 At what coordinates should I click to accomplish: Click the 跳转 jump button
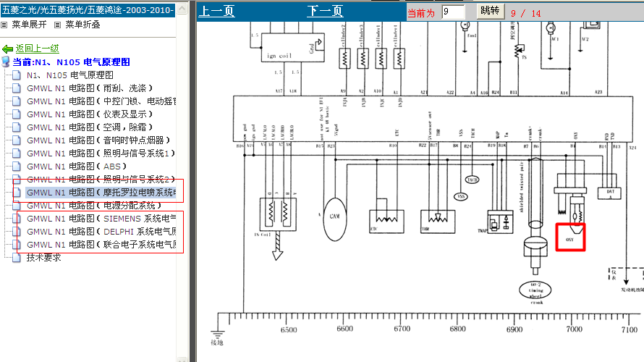tap(490, 11)
